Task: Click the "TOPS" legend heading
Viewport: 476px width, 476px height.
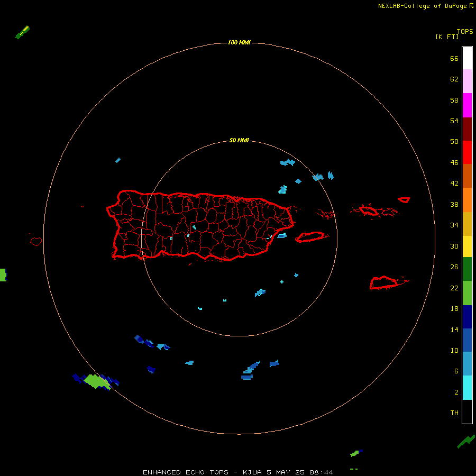Action: [x=465, y=31]
